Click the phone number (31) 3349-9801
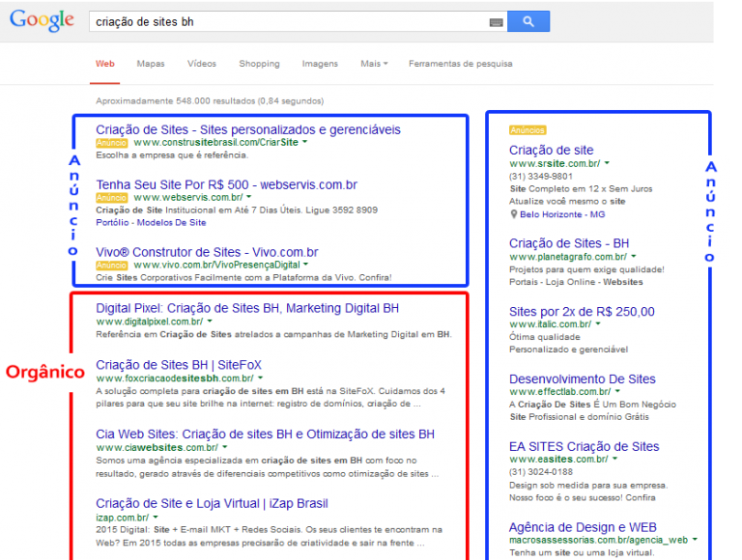The height and width of the screenshot is (560, 742). 541,176
